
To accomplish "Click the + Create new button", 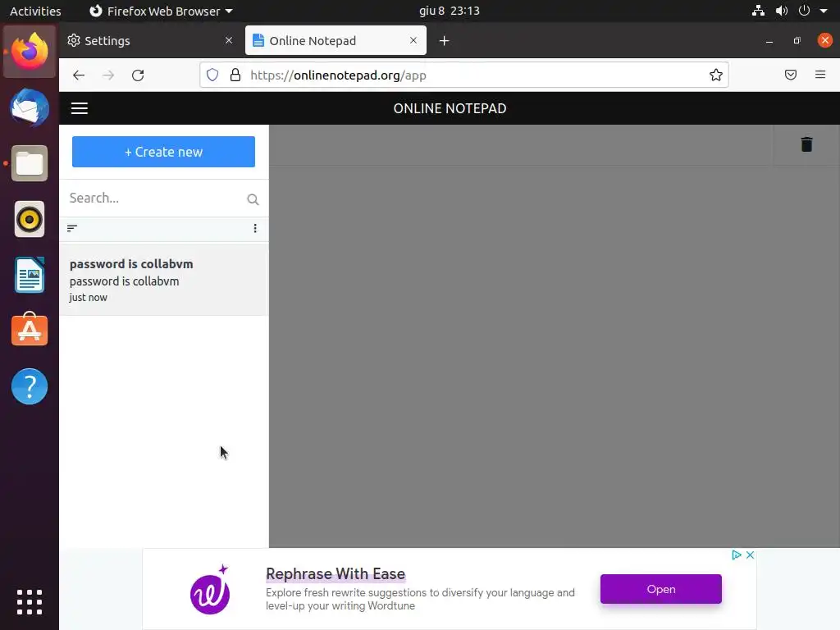I will tap(163, 152).
